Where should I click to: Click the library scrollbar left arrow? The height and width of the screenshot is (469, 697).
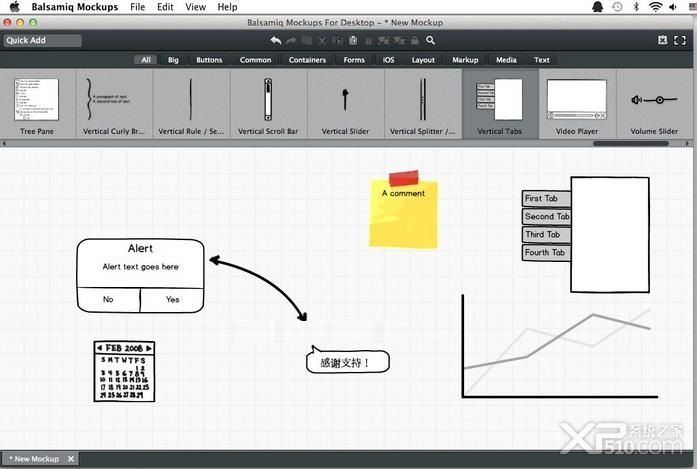4,144
